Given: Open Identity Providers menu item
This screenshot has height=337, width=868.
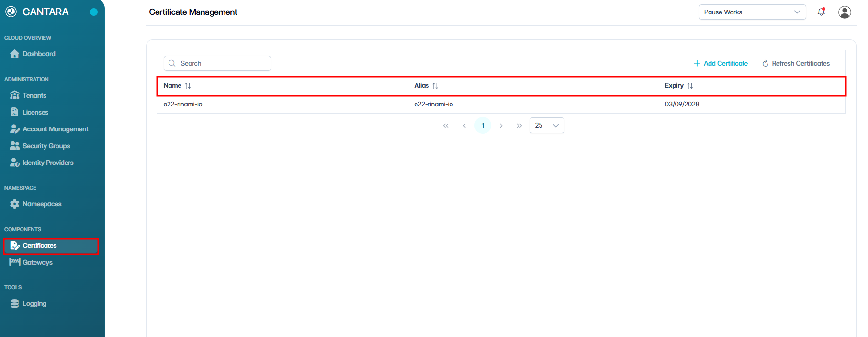Looking at the screenshot, I should click(48, 163).
